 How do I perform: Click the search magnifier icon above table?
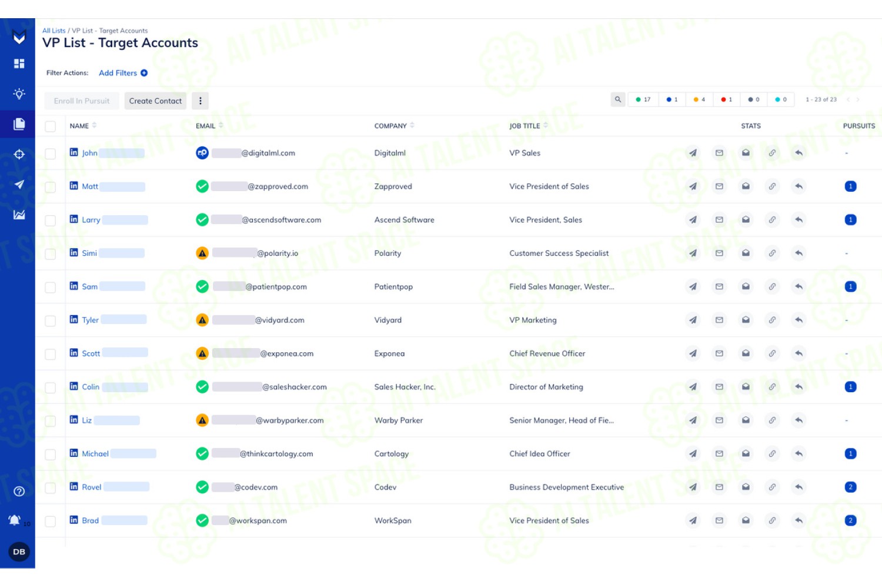(617, 99)
